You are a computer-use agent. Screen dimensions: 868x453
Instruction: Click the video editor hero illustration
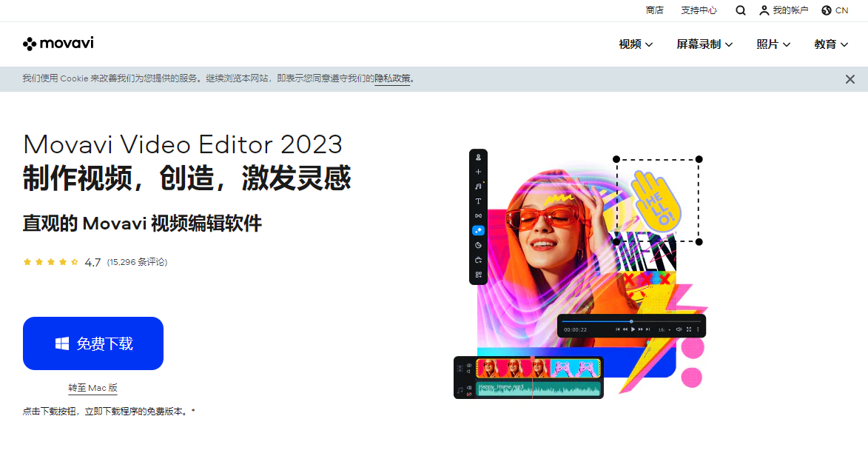(580, 274)
